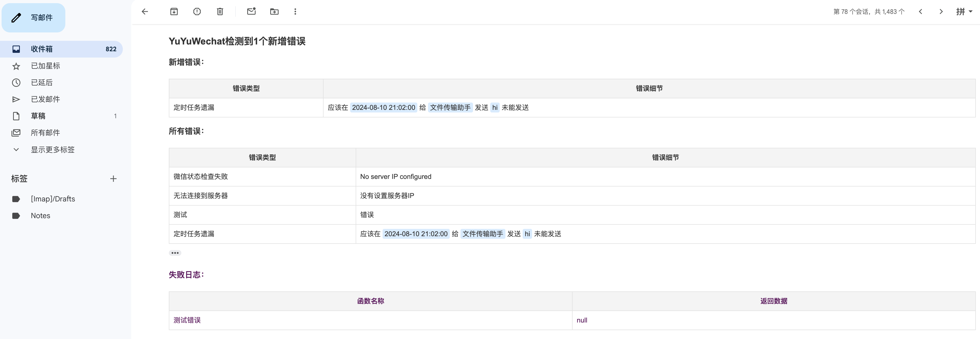Open the Notes label
This screenshot has width=980, height=339.
[40, 216]
